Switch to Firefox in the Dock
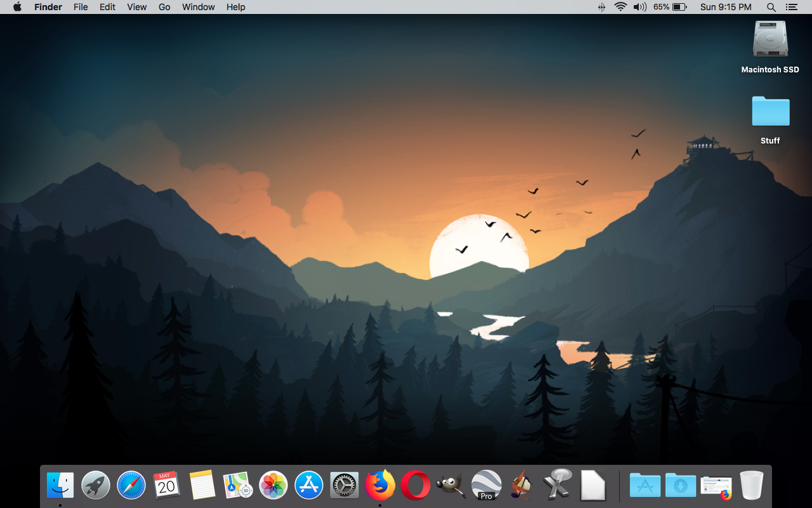812x508 pixels. click(380, 486)
